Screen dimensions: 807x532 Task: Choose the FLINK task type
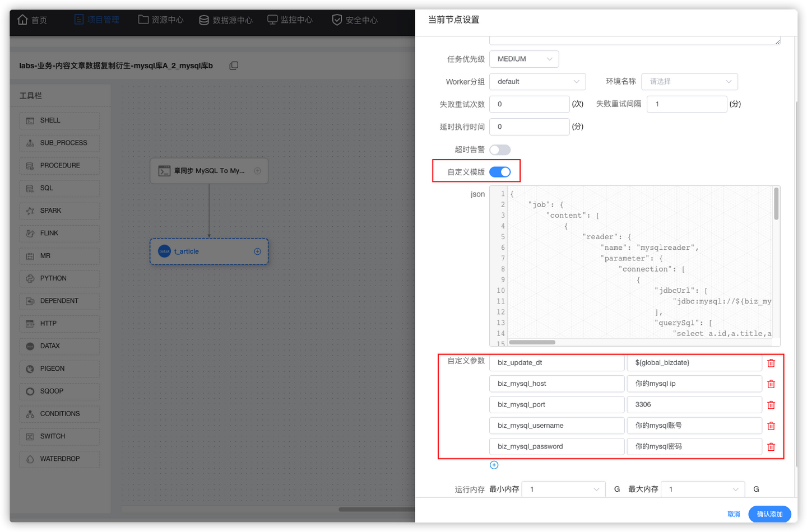[59, 233]
